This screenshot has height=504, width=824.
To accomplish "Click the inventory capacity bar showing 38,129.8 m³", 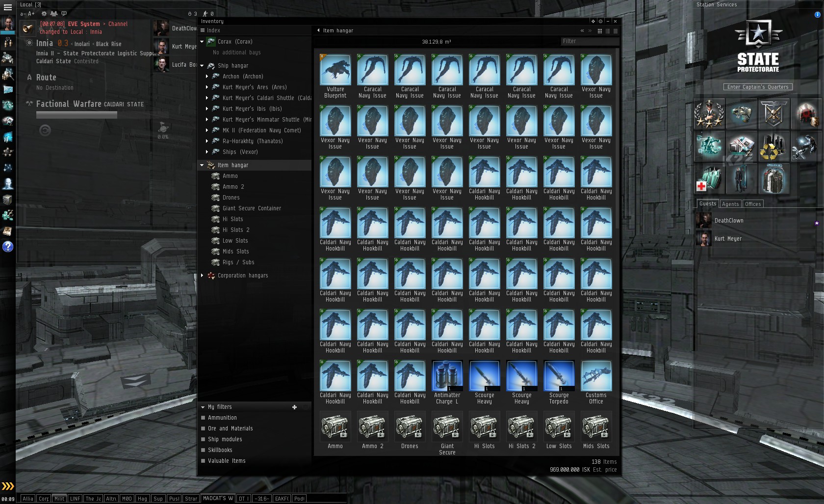I will (437, 42).
